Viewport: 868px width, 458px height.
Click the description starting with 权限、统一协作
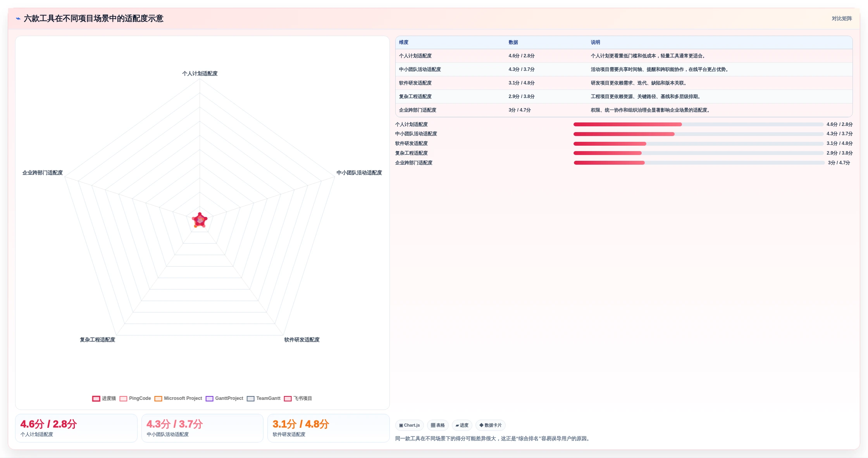[651, 110]
